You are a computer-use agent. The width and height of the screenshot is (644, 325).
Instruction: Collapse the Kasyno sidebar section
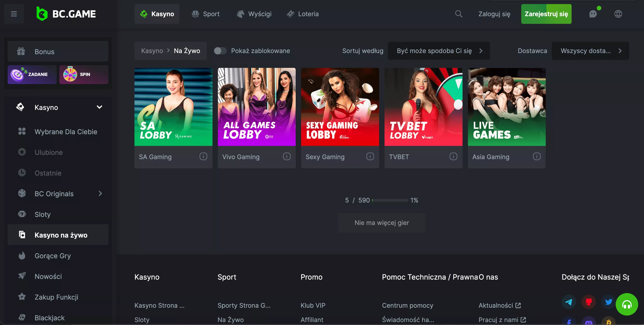click(x=99, y=107)
